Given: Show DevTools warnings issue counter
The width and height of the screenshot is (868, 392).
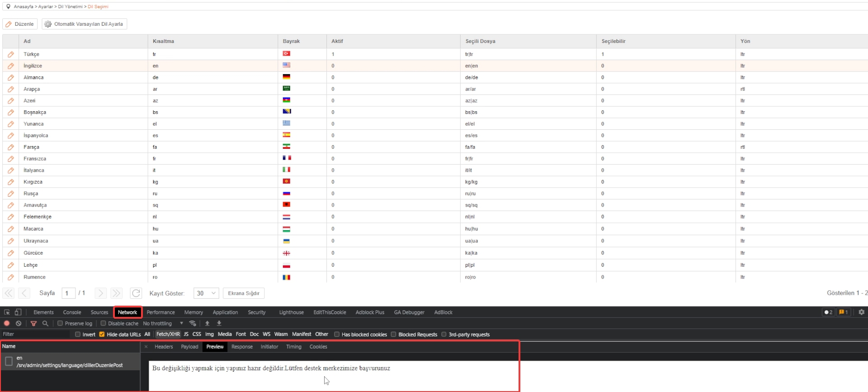Looking at the screenshot, I should [x=844, y=312].
